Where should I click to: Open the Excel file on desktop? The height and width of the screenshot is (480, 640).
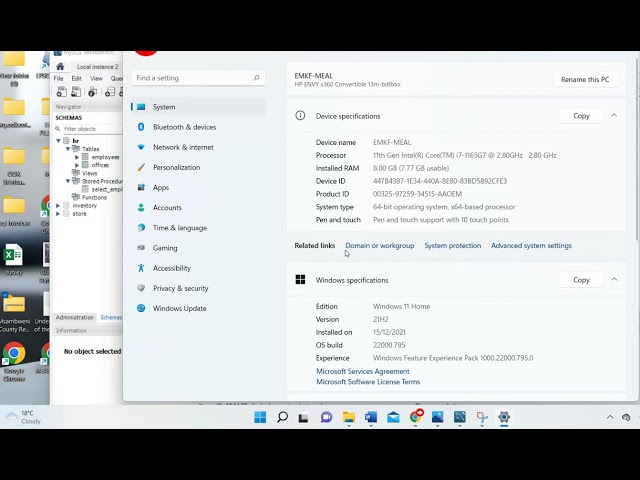(13, 260)
